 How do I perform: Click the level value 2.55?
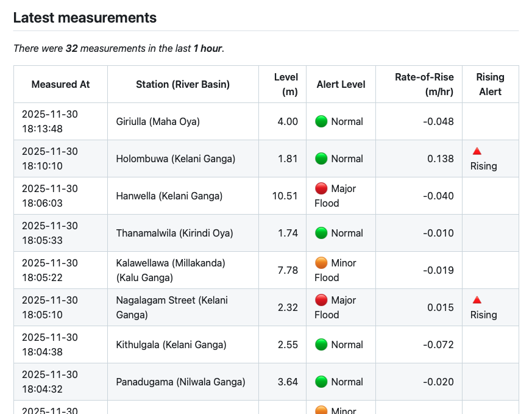coord(288,344)
